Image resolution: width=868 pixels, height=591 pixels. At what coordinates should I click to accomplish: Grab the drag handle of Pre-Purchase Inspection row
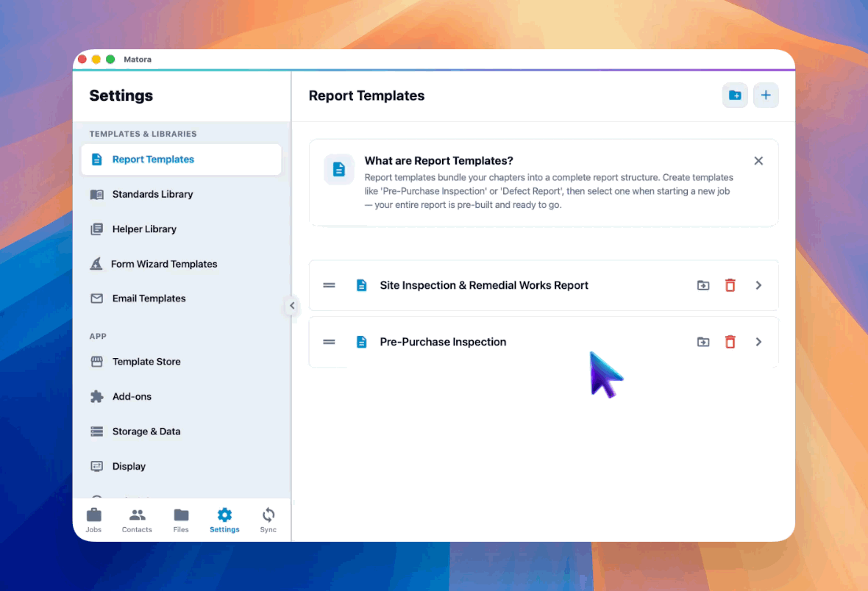click(x=329, y=342)
